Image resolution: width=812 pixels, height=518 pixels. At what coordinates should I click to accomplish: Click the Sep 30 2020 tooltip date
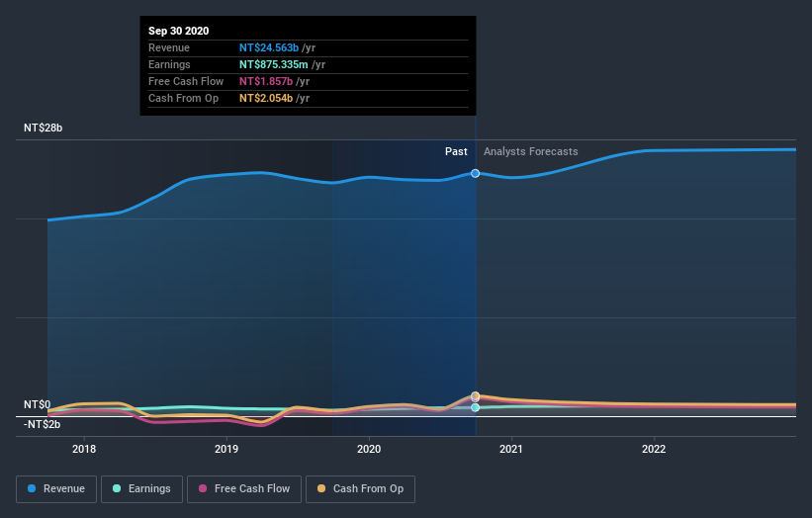click(x=179, y=31)
